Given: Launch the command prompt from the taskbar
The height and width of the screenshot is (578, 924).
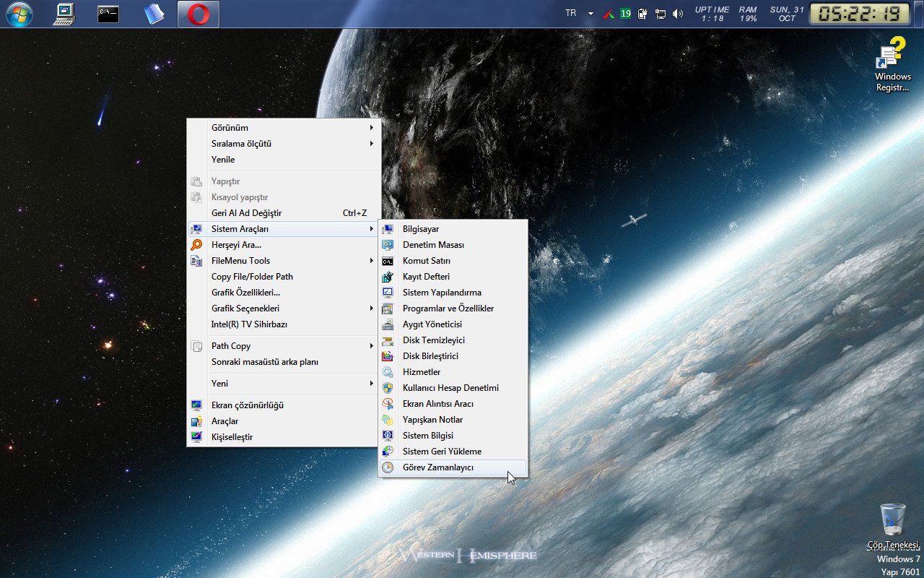Looking at the screenshot, I should [x=108, y=14].
